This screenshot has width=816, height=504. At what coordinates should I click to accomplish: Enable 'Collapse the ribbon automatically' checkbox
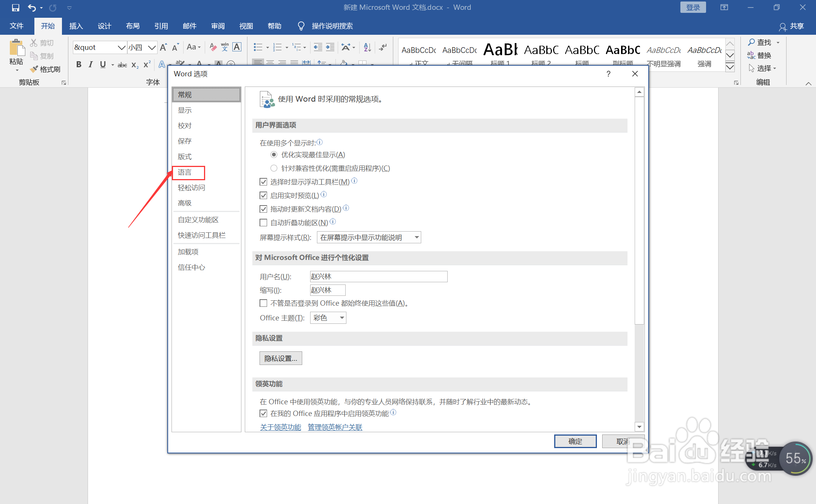tap(263, 223)
